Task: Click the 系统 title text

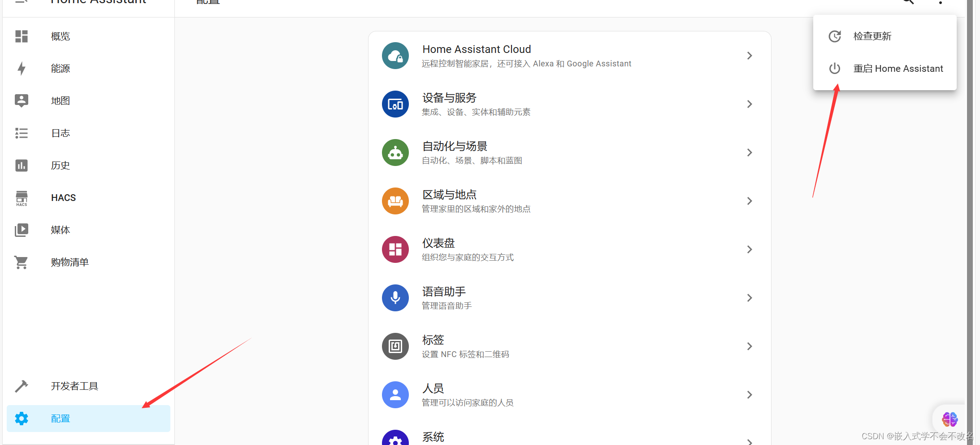Action: (x=433, y=437)
